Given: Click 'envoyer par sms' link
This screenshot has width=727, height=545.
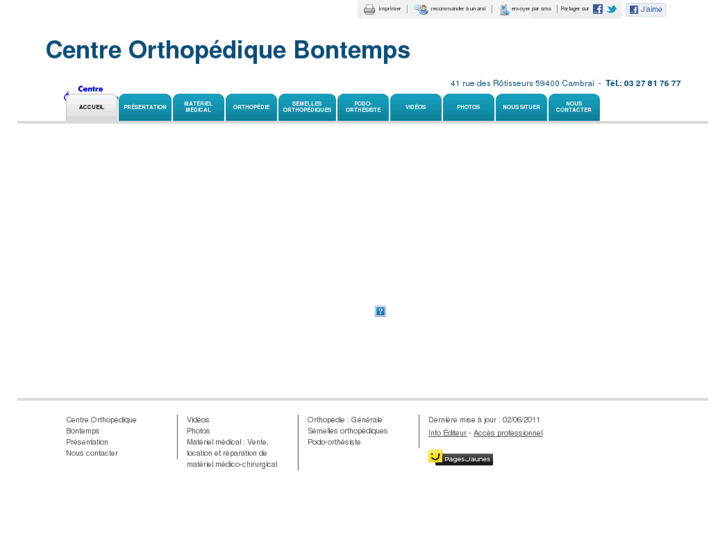Looking at the screenshot, I should pos(531,9).
